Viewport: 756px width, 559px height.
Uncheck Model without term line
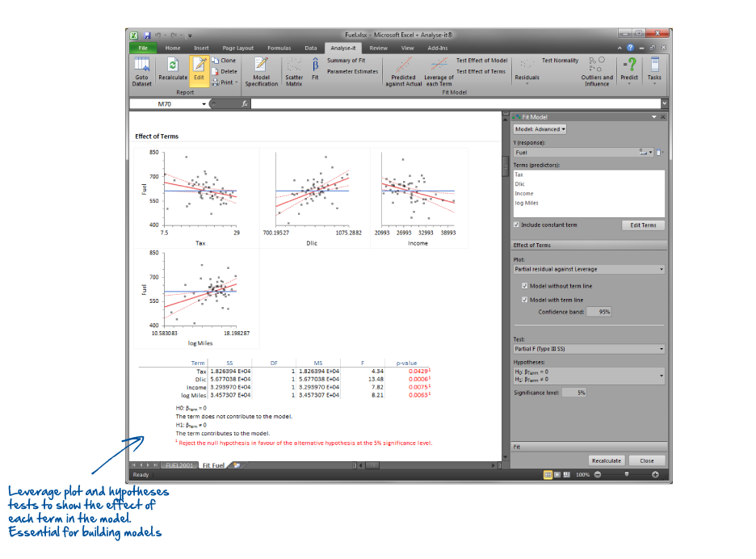(525, 286)
